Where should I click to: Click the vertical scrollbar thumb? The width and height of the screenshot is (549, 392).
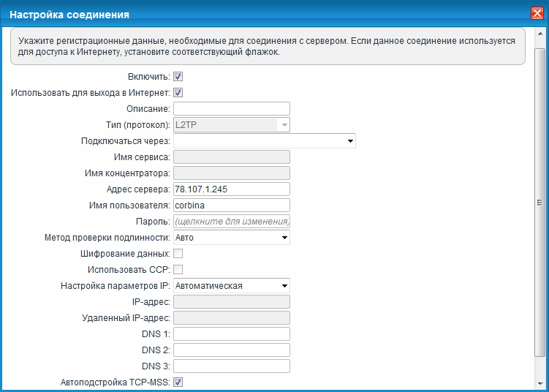coord(540,203)
